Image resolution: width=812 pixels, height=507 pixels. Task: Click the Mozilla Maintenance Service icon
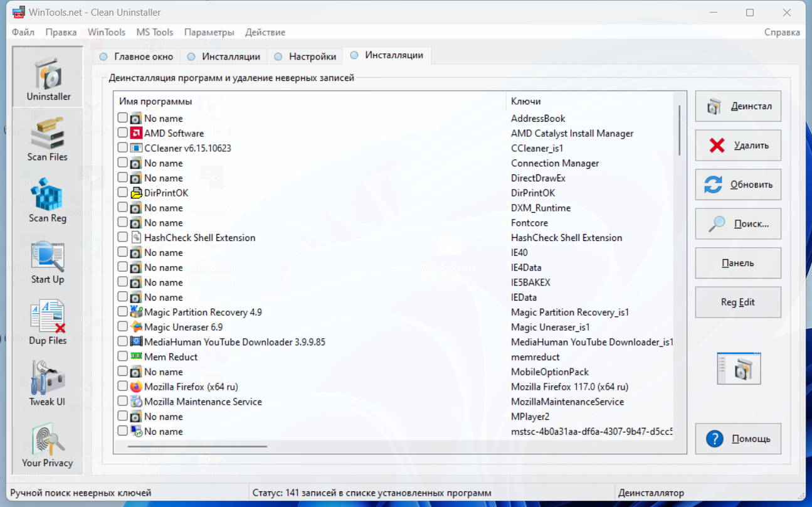pos(136,402)
